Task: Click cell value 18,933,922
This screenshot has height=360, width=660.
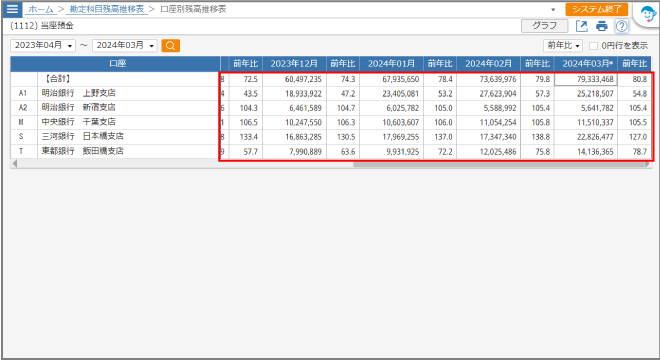Action: click(294, 93)
